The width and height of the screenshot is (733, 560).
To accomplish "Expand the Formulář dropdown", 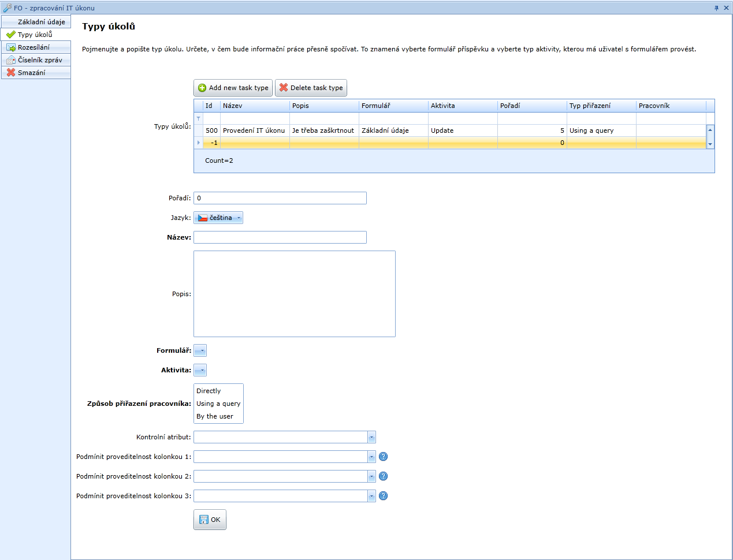I will click(200, 350).
